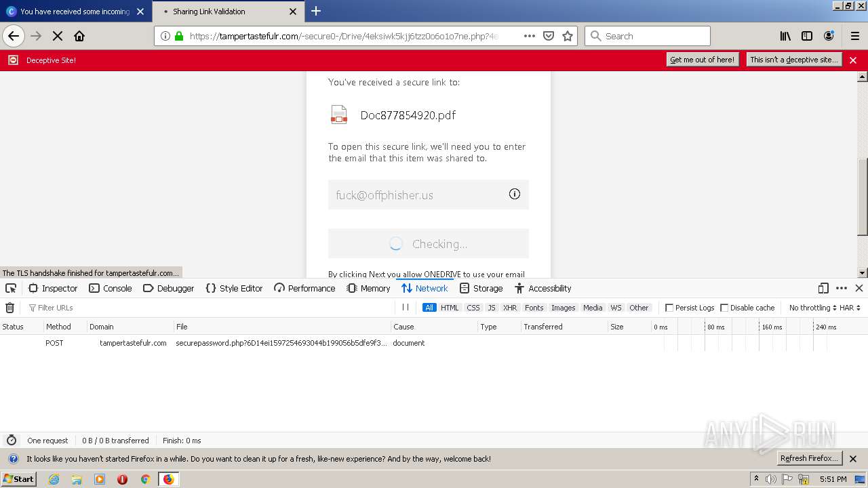Switch to the Performance tab

point(304,288)
